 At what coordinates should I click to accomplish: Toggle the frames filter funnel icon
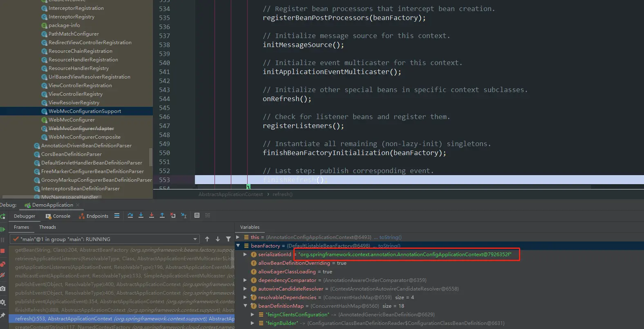coord(228,239)
